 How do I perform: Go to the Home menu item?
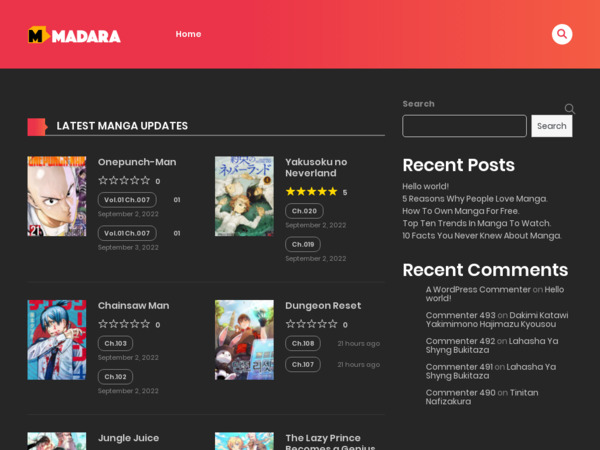pos(188,34)
